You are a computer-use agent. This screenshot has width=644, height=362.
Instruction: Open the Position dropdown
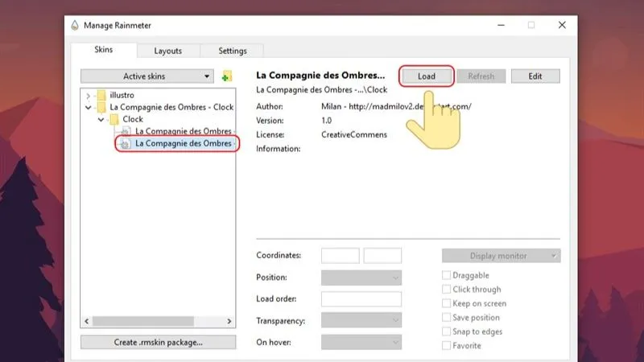361,278
